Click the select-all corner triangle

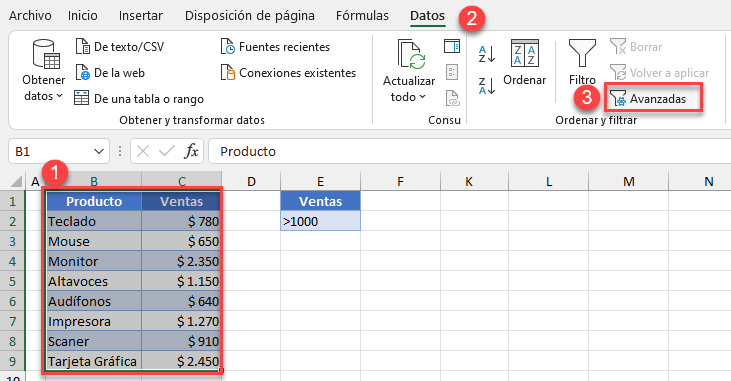click(x=16, y=181)
